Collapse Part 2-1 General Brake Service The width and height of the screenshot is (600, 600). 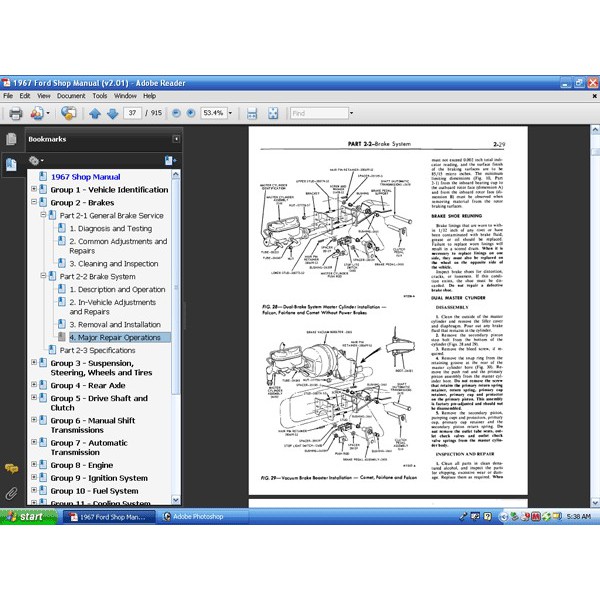(x=43, y=215)
